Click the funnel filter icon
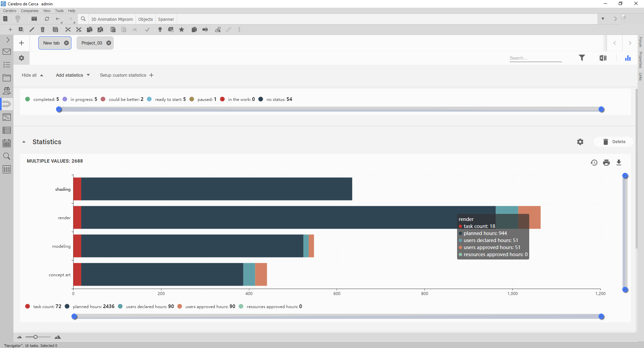 pyautogui.click(x=582, y=58)
